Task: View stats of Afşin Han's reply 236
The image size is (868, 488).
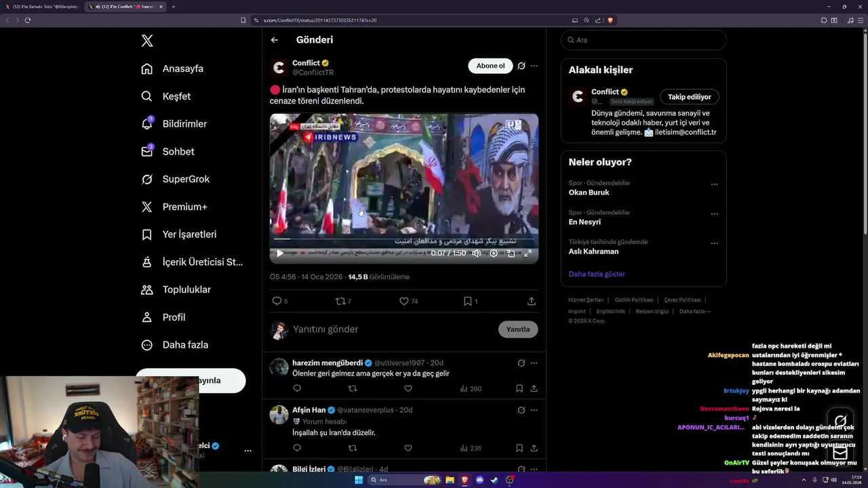Action: coord(471,448)
